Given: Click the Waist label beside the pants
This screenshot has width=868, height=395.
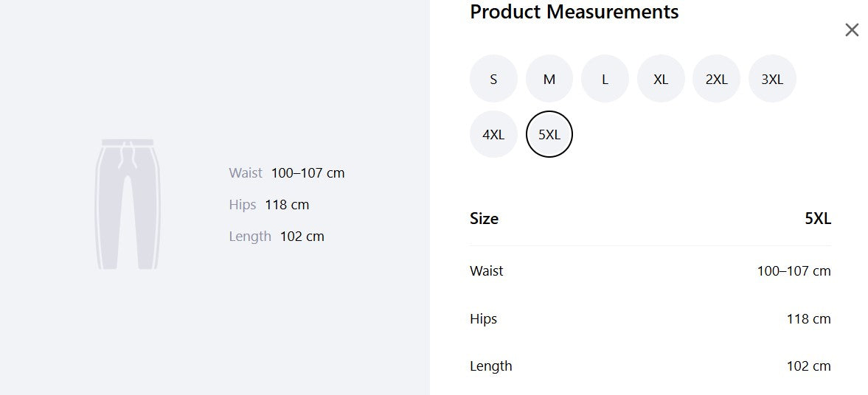Looking at the screenshot, I should point(246,173).
